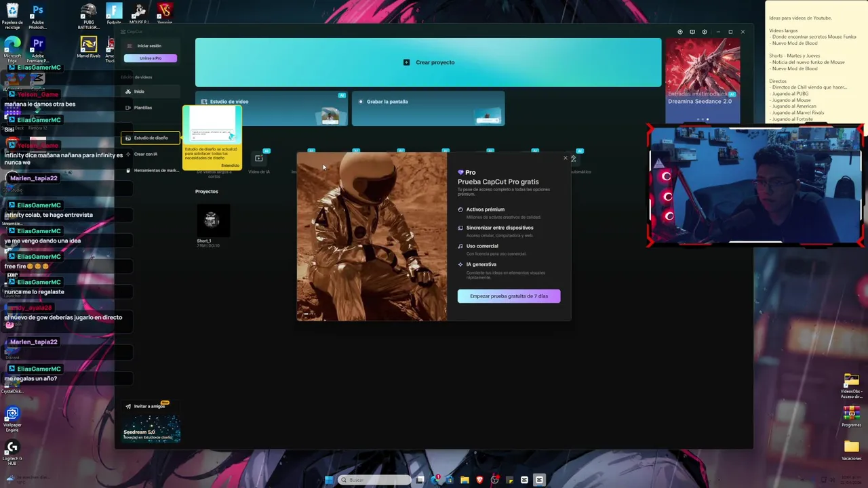868x488 pixels.
Task: Open Marvel Rivals desktop shortcut
Action: pyautogui.click(x=88, y=47)
